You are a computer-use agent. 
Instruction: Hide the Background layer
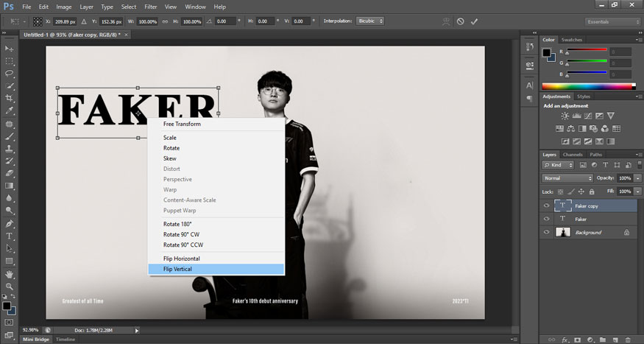[546, 232]
